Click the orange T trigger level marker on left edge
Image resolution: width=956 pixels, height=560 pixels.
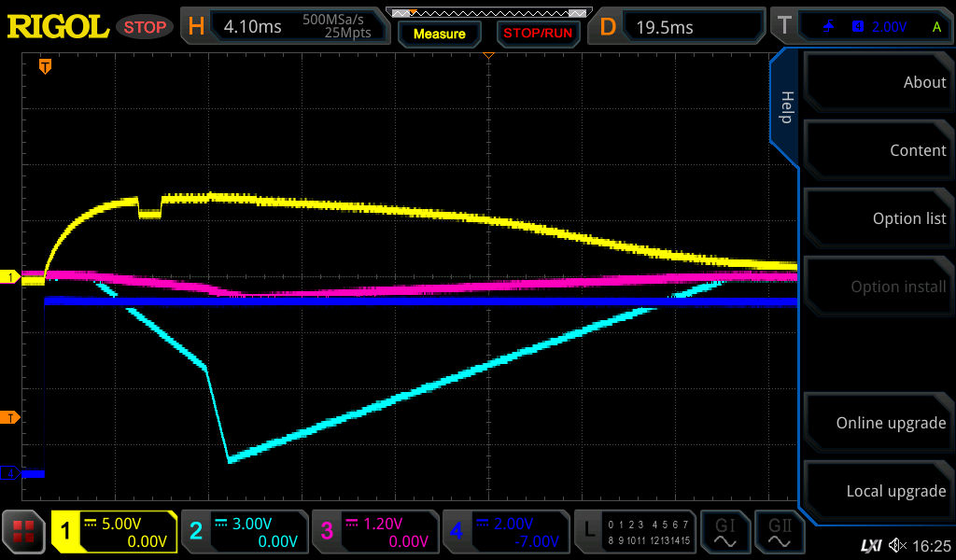[x=10, y=417]
